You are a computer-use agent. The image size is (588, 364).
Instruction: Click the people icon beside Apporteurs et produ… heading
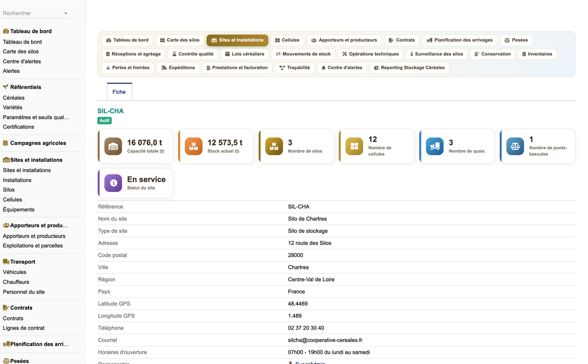point(6,225)
